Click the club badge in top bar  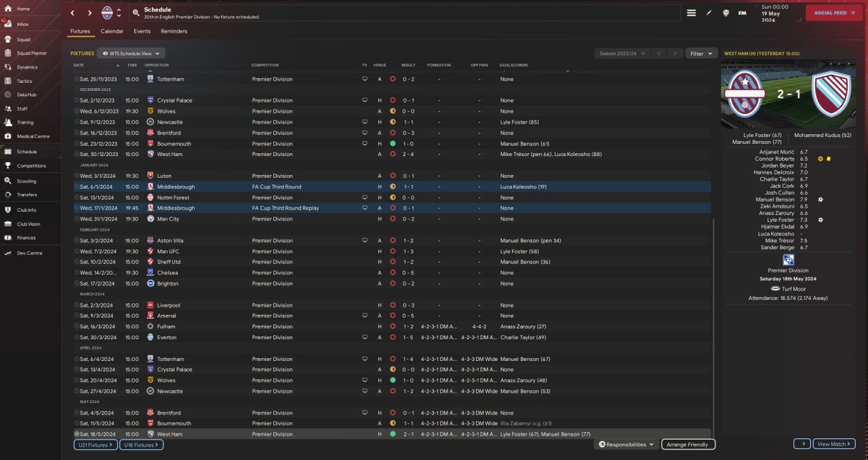point(107,13)
